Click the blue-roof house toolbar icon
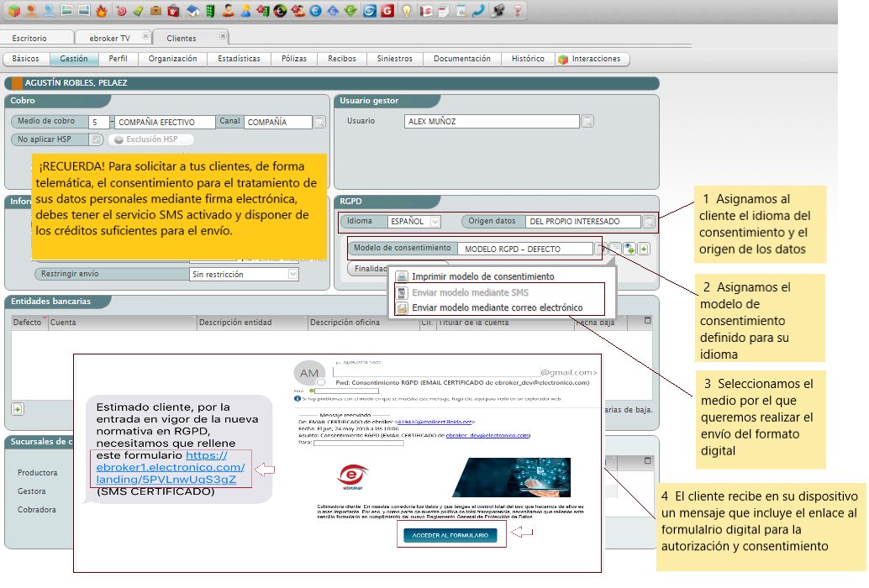This screenshot has width=869, height=588. (x=192, y=11)
